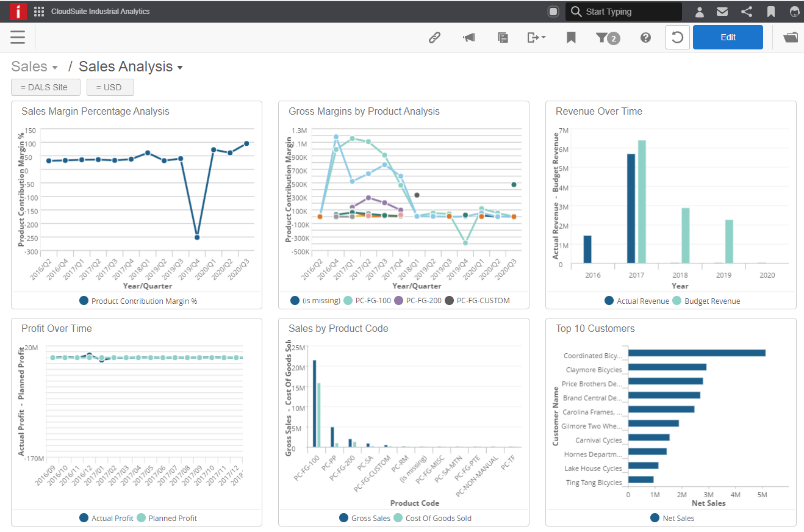
Task: Click the 2019/Q4 low point in margin chart
Action: [197, 237]
